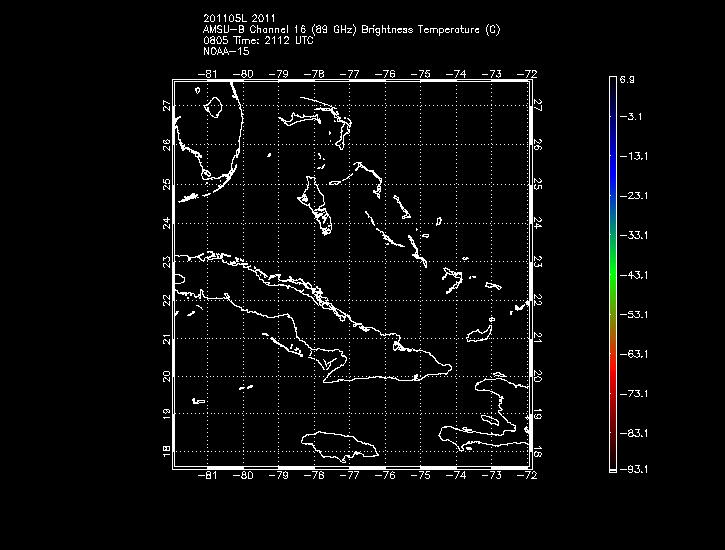This screenshot has height=550, width=725.
Task: Click the "23" latitude label left of map
Action: pos(166,261)
